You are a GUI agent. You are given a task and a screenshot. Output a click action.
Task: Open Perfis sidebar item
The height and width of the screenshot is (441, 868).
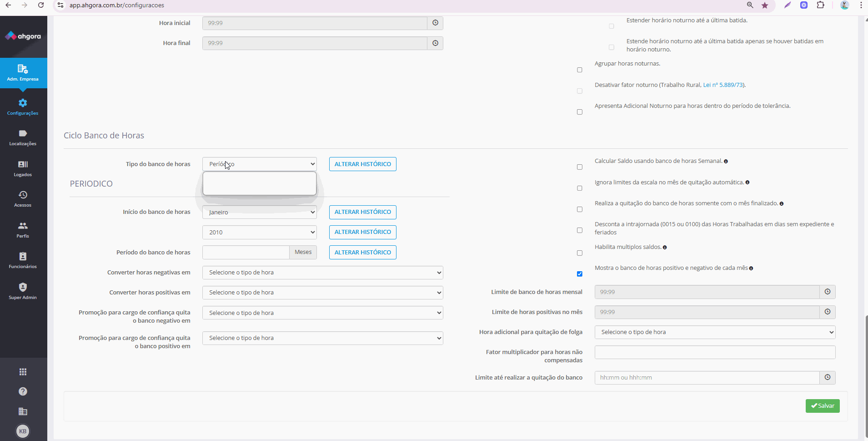coord(23,230)
